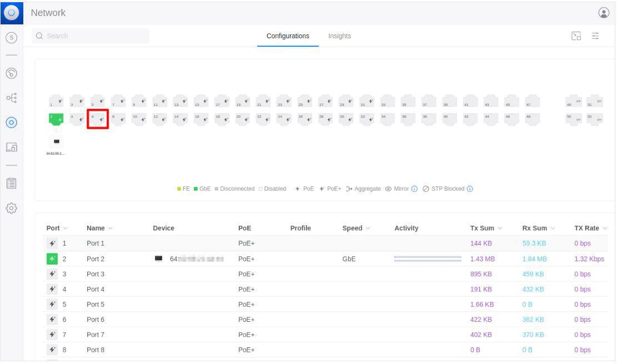Open the Topology icon in sidebar

click(x=12, y=98)
